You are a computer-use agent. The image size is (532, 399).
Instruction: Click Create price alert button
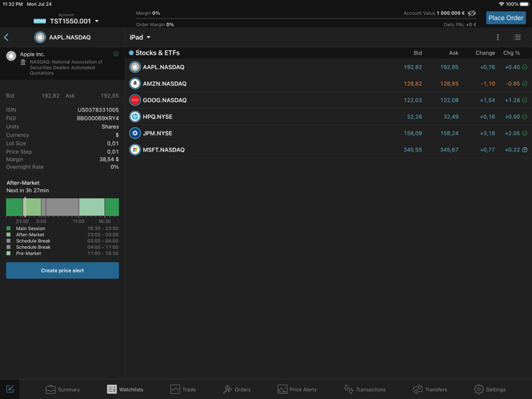click(x=62, y=270)
